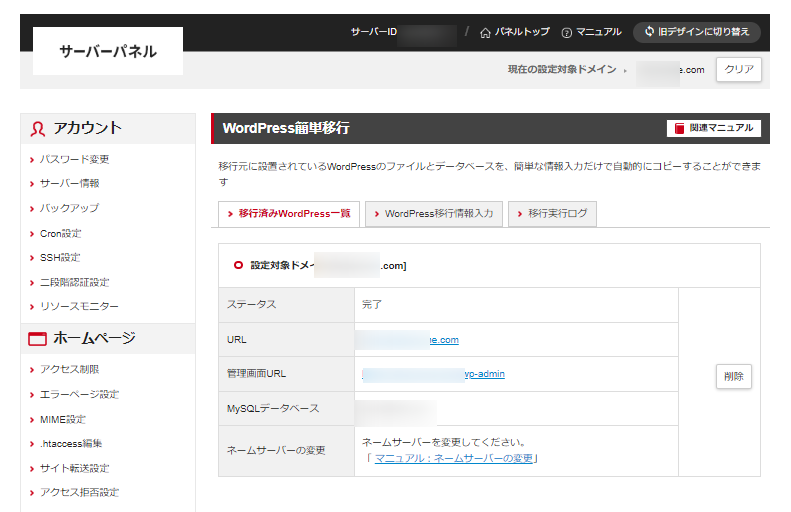This screenshot has height=512, width=791.
Task: Open マニュアル：ネームサーバーの変更 link
Action: (455, 458)
